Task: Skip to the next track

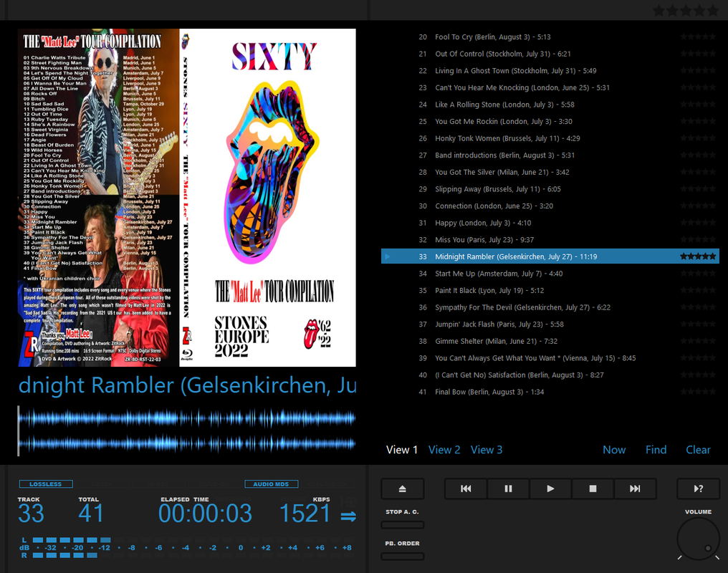Action: (635, 488)
